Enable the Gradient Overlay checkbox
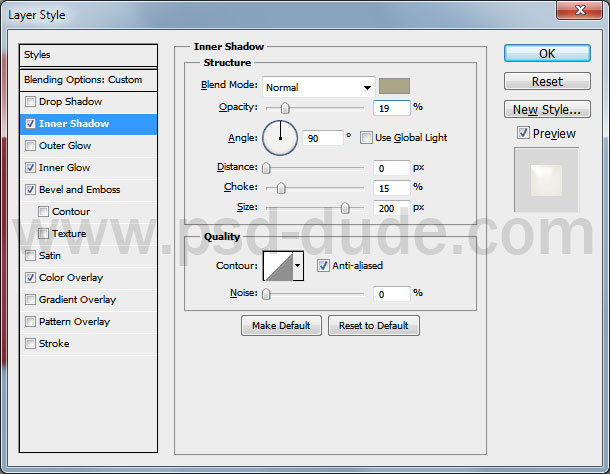Viewport: 610px width, 474px height. pos(30,300)
